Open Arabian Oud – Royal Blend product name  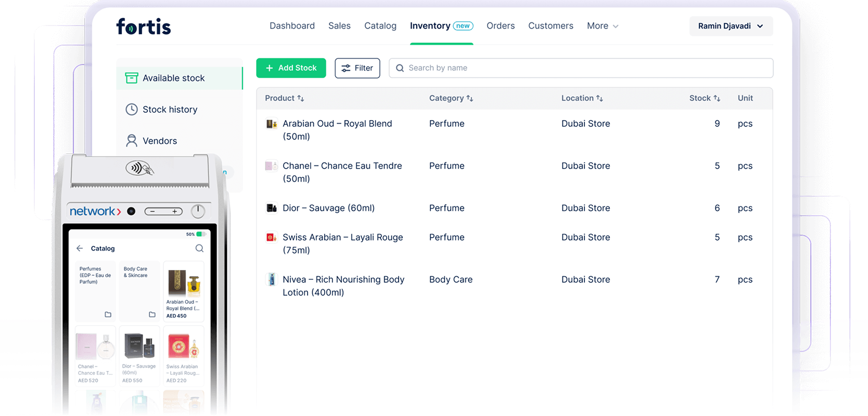pos(337,130)
